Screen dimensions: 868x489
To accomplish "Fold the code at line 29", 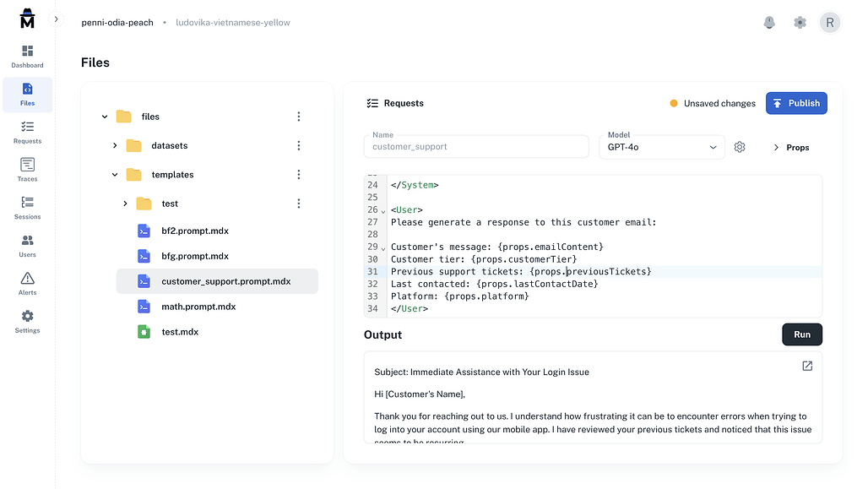I will point(383,248).
